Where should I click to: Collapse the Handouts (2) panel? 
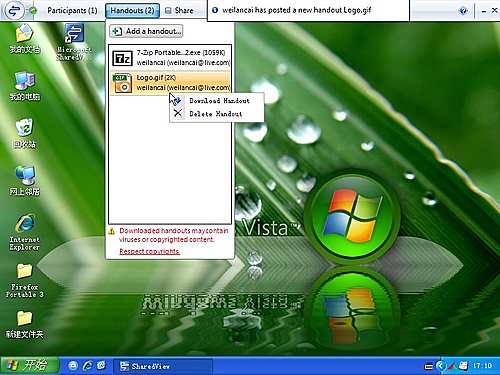click(132, 11)
